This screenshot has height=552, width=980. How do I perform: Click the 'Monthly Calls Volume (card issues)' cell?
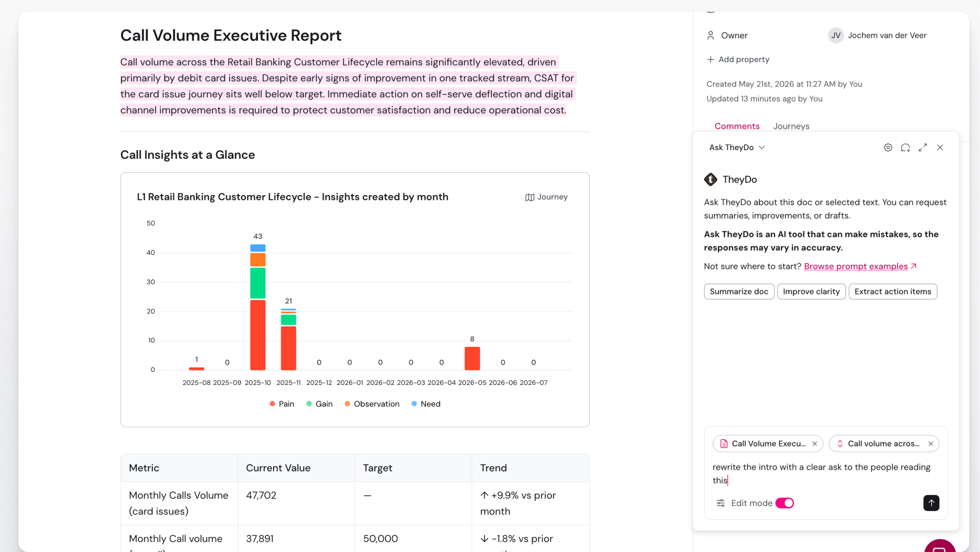179,503
